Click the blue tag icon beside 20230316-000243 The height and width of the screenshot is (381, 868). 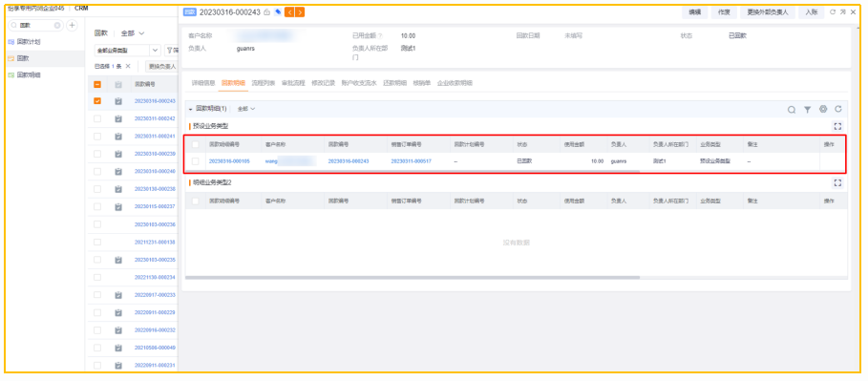[278, 12]
